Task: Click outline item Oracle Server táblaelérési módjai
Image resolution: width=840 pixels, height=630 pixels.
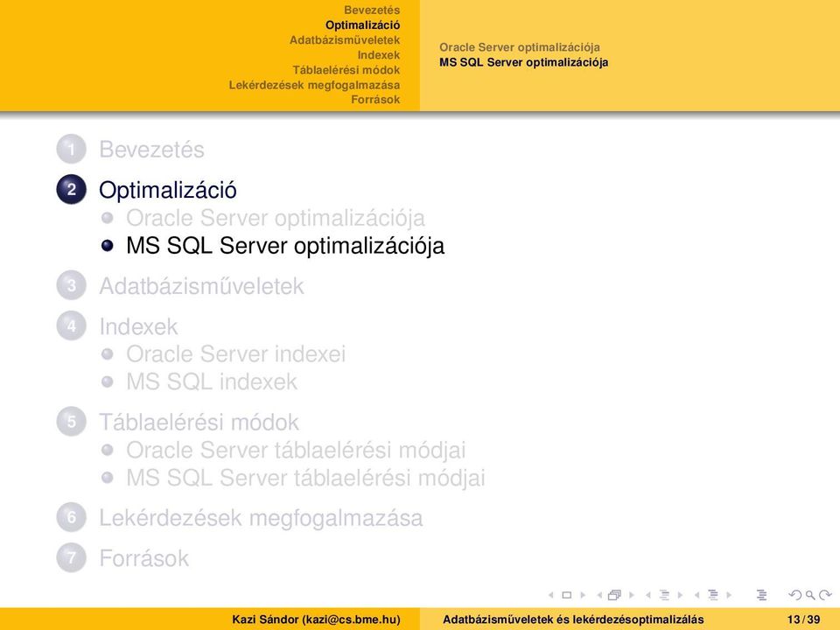Action: coord(296,450)
